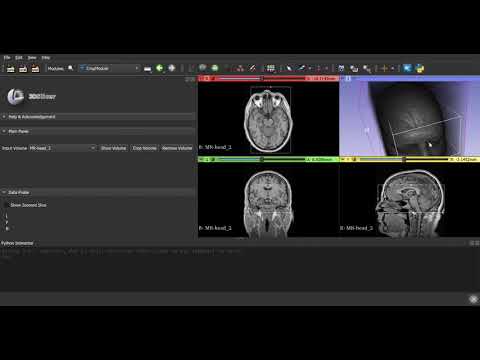Screen dimensions: 480x360
Task: Toggle the orange crosshair icon
Action: 384,68
